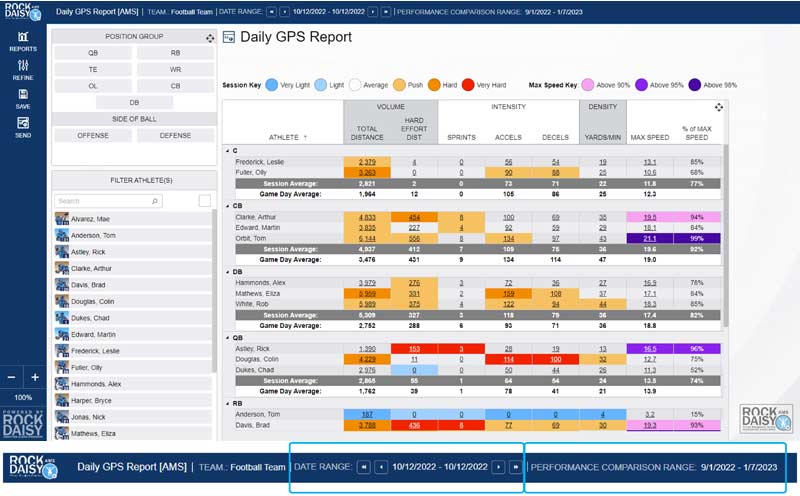Image resolution: width=800 pixels, height=496 pixels.
Task: Select Dukes, Chad in the athlete list
Action: (133, 318)
